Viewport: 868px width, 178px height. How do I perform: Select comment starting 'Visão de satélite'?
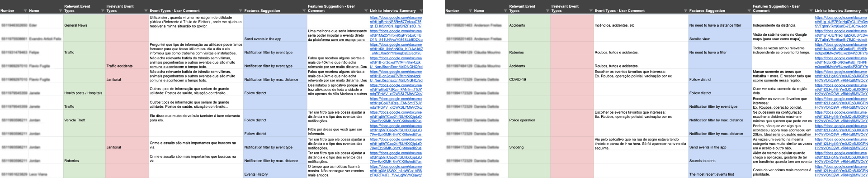(783, 35)
